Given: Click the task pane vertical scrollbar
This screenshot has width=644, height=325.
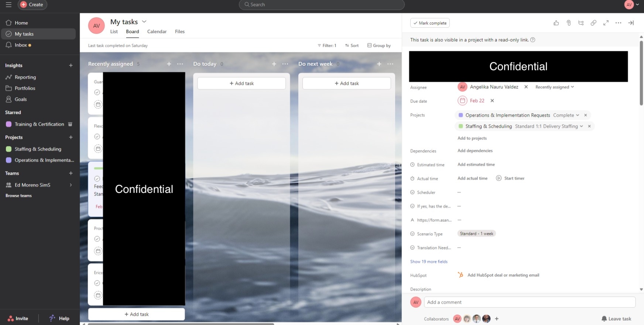Looking at the screenshot, I should 641,73.
